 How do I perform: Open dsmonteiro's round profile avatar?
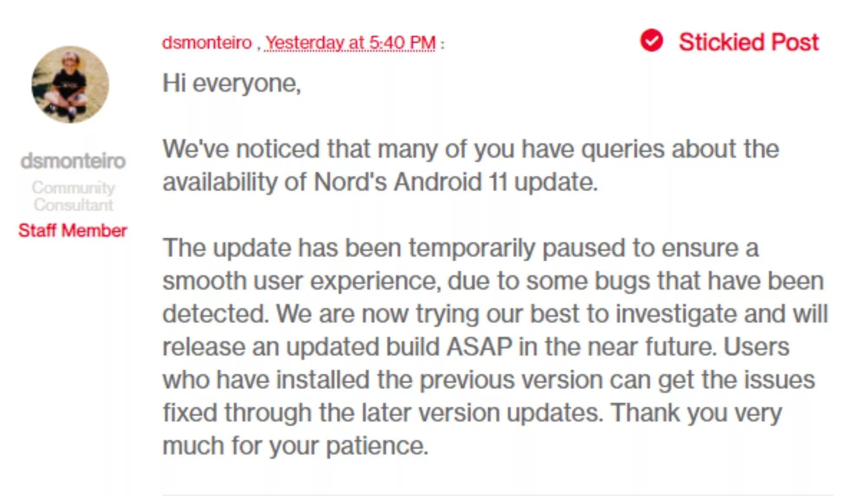[x=70, y=85]
